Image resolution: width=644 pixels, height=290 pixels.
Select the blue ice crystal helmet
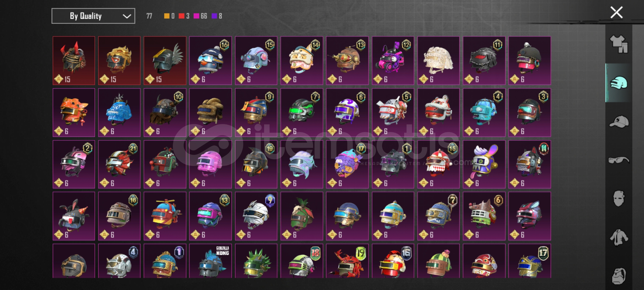(x=119, y=113)
